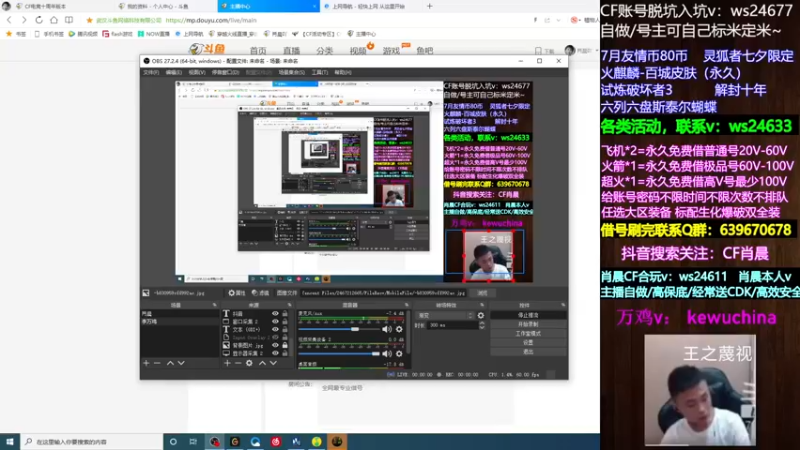Adjust second audio channel volume slider

pyautogui.click(x=340, y=353)
